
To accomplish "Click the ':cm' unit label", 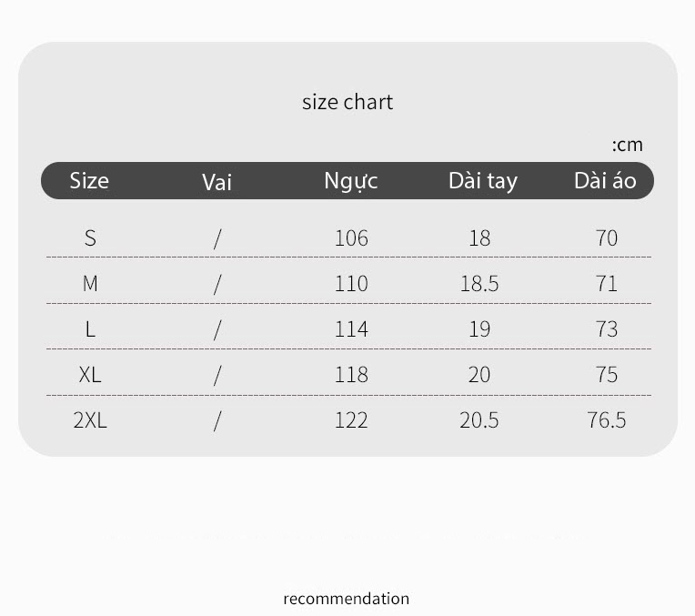I will (627, 145).
